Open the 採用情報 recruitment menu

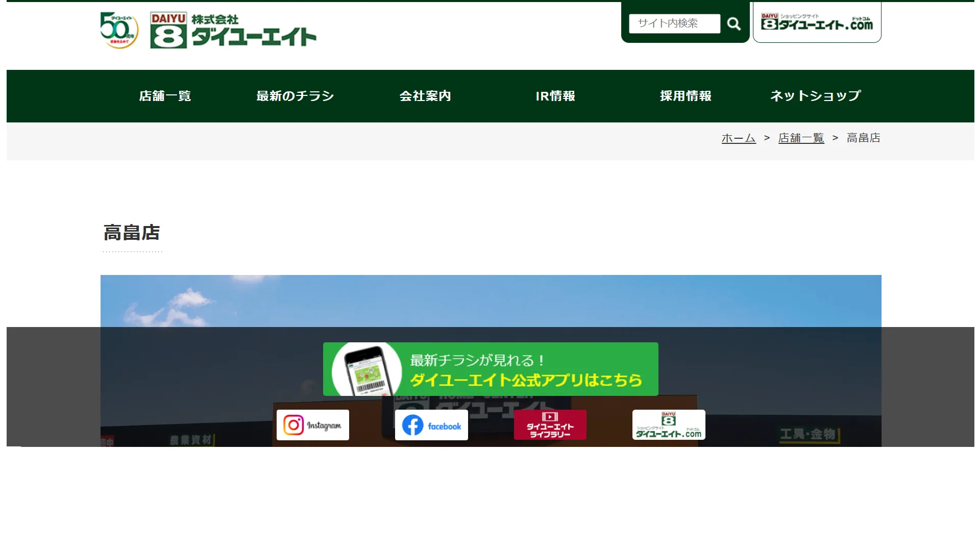coord(685,96)
